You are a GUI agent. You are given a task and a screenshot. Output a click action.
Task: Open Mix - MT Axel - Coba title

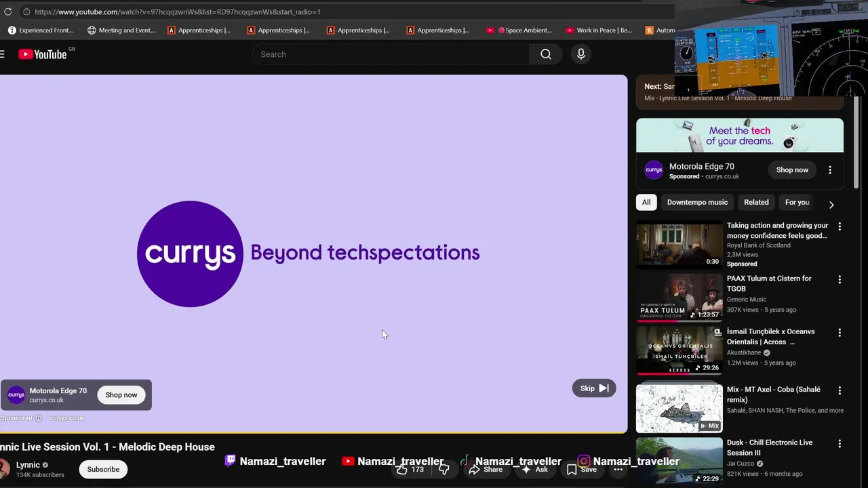(x=774, y=394)
